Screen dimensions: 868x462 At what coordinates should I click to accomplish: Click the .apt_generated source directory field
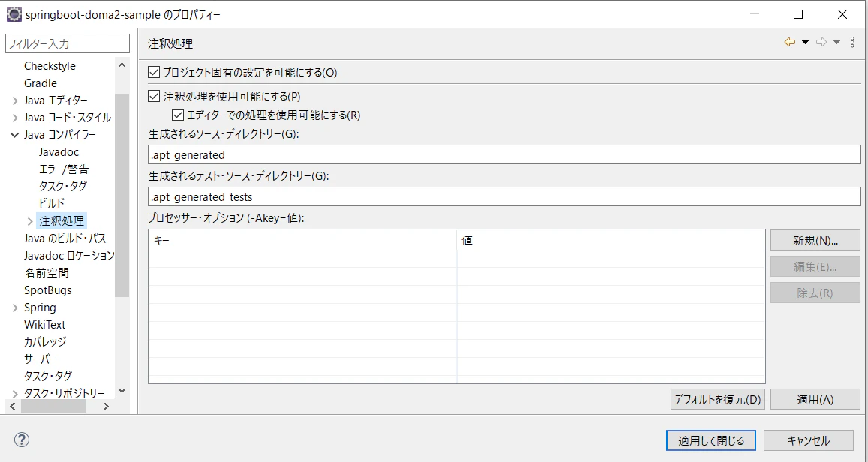click(x=504, y=155)
